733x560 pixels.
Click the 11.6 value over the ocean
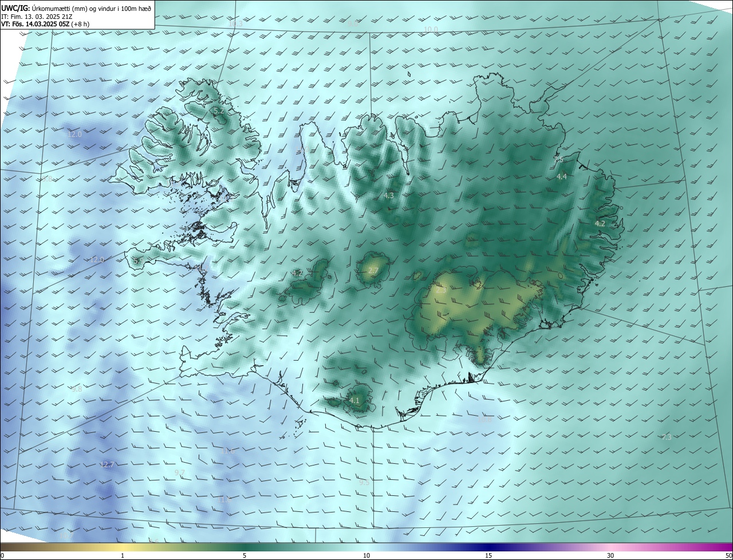tap(228, 451)
